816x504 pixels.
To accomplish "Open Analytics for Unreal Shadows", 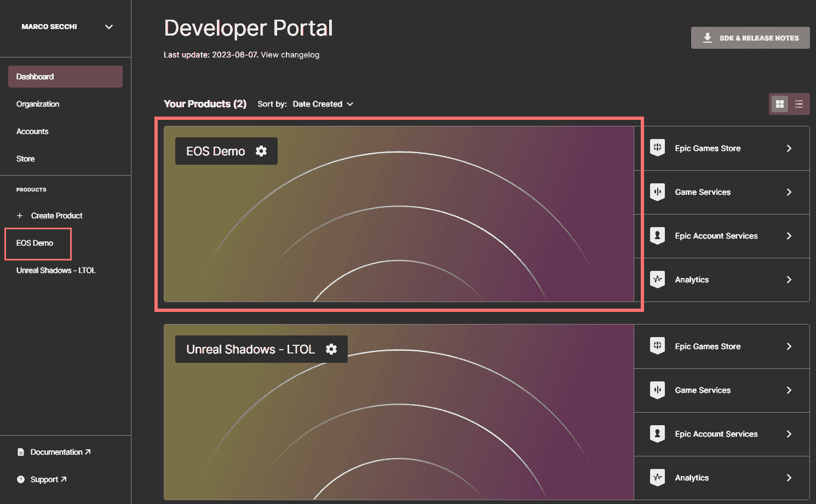I will click(x=722, y=478).
